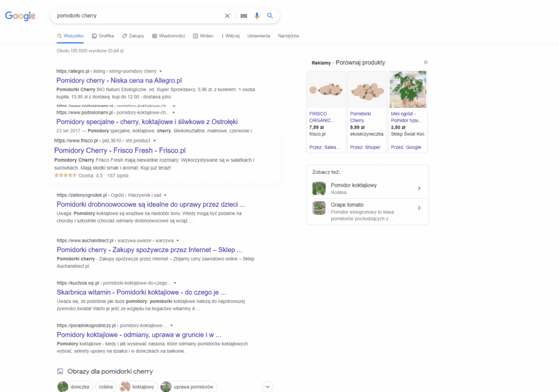Viewport: 559px width, 392px height.
Task: Open Grape tomato via its right chevron
Action: (419, 208)
